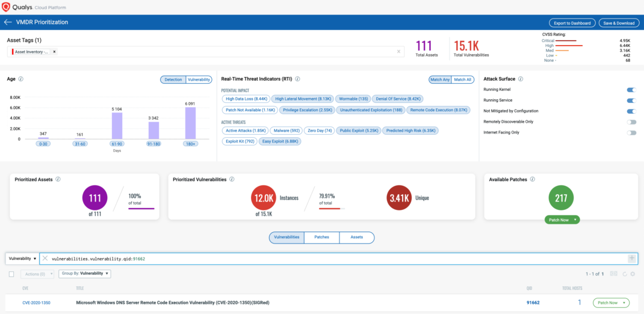Open the Vulnerability search type dropdown
Image resolution: width=644 pixels, height=314 pixels.
22,259
